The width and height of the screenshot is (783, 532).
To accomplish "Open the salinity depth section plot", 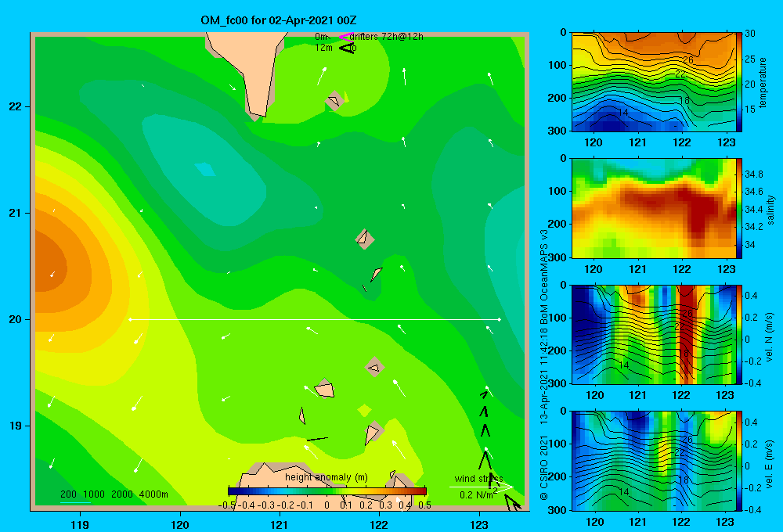I will tap(653, 208).
